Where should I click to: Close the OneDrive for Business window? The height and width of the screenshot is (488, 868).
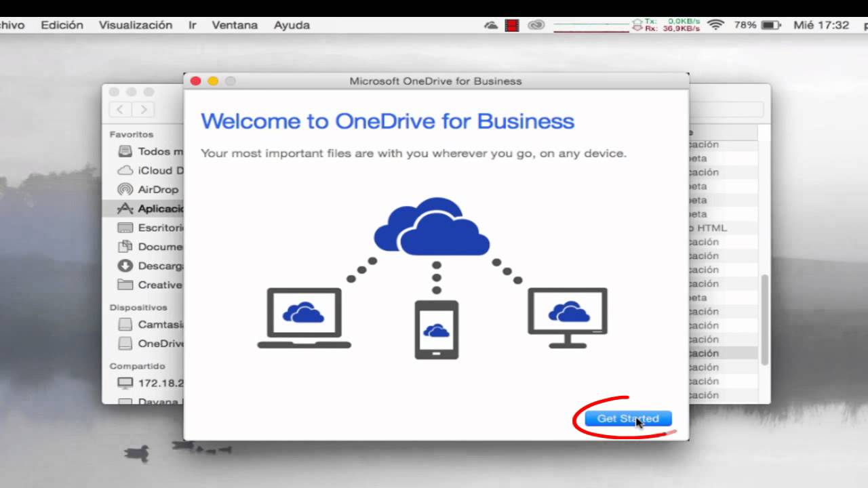coord(195,81)
